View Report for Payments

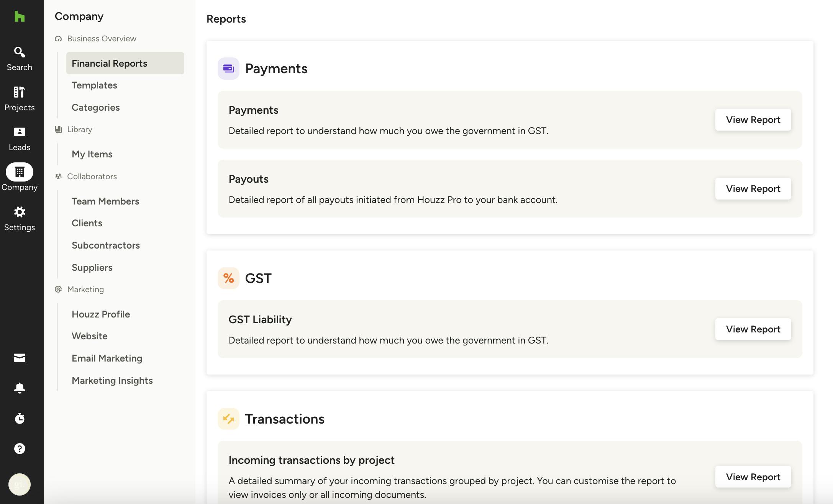pos(753,120)
